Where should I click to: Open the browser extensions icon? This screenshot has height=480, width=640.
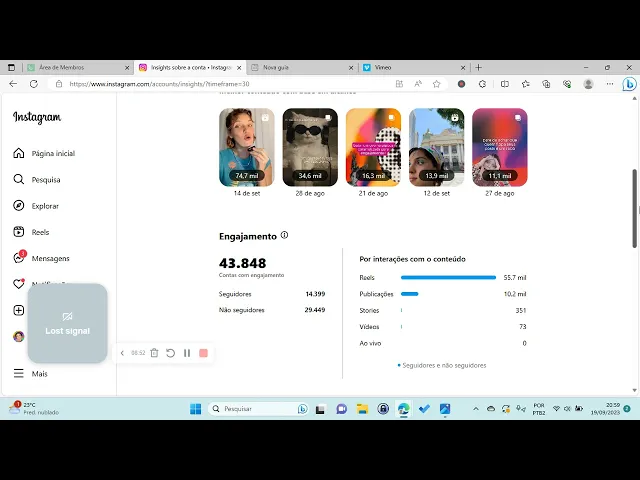click(482, 84)
